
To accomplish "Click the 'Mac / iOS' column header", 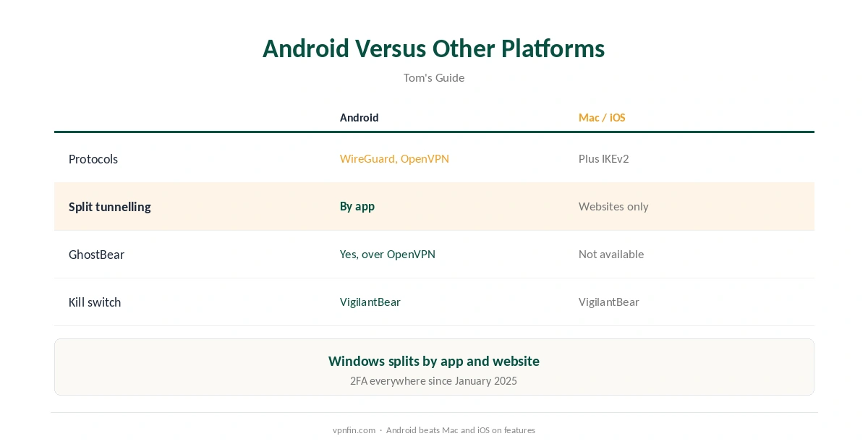I will point(602,118).
